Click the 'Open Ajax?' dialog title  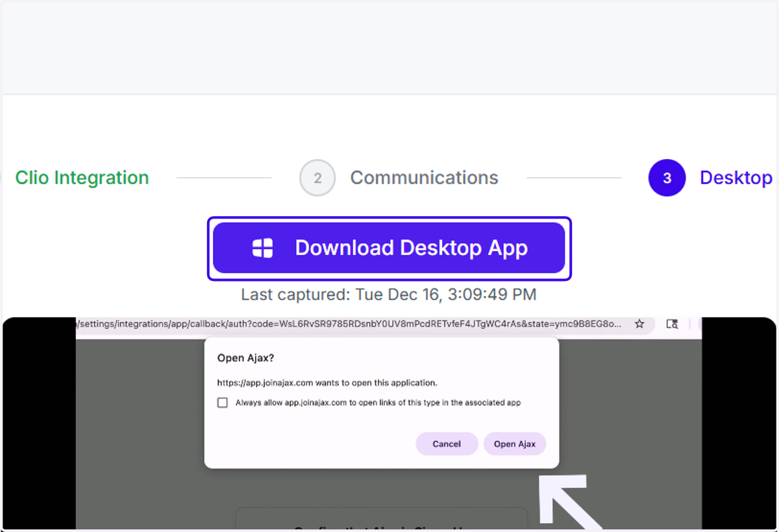coord(246,357)
